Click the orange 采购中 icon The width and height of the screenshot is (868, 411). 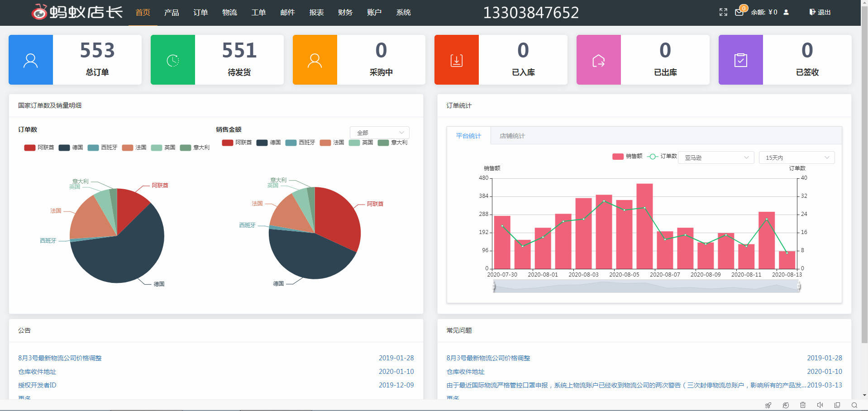coord(315,59)
